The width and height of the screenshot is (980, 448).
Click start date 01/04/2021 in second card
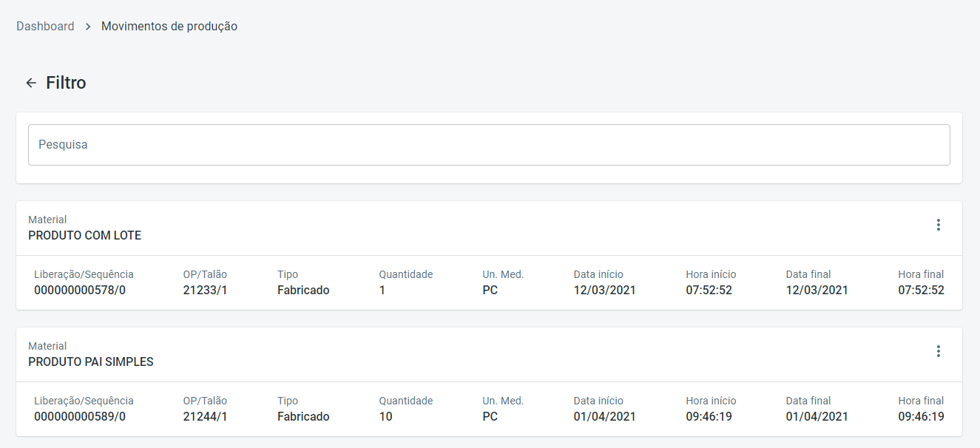click(604, 416)
